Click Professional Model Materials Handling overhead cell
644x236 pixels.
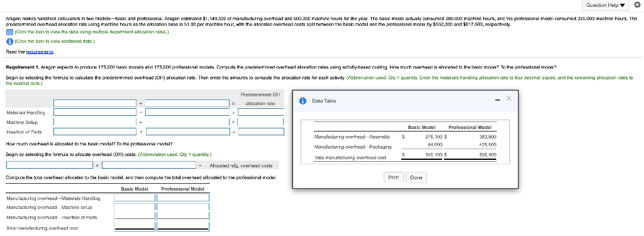click(183, 198)
